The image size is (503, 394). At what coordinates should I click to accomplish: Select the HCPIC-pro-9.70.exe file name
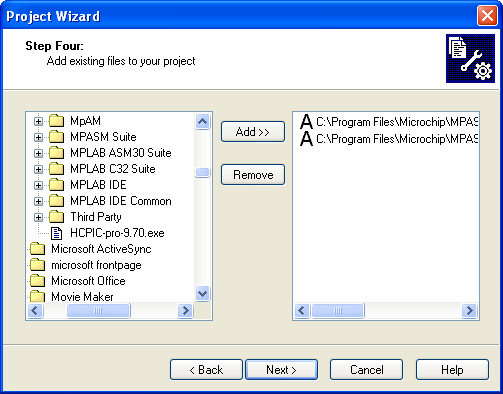pyautogui.click(x=117, y=233)
